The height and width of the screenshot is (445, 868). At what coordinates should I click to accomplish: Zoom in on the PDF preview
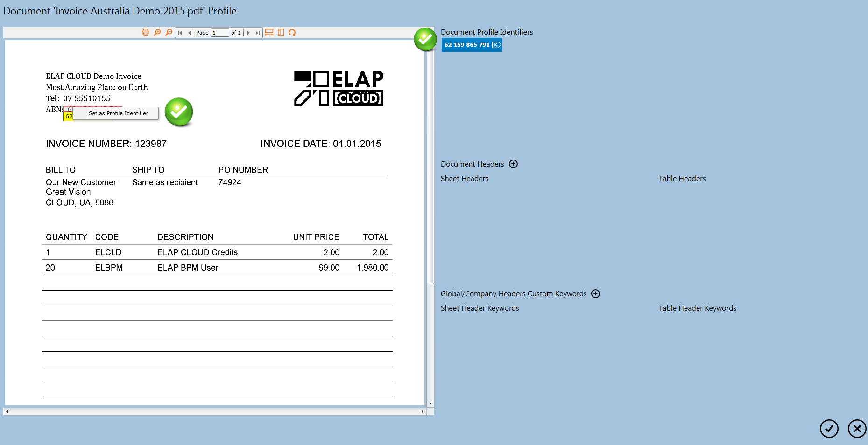point(157,33)
